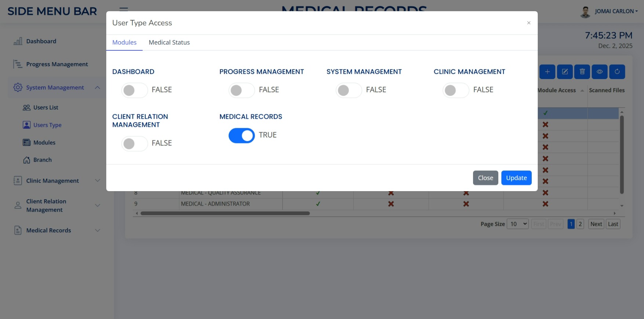644x319 pixels.
Task: Click the horizontal table scrollbar
Action: tap(225, 213)
